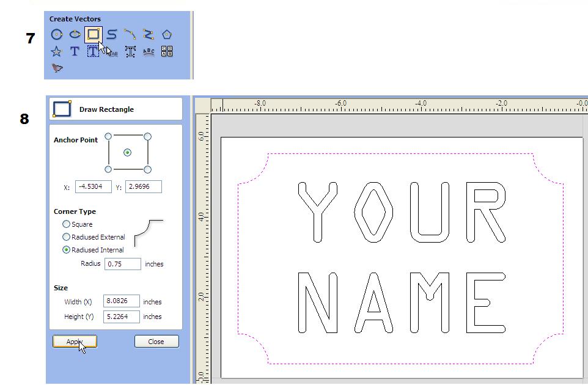Choose Radiused Internal corner type
Viewport: 588px width, 385px height.
coord(66,250)
